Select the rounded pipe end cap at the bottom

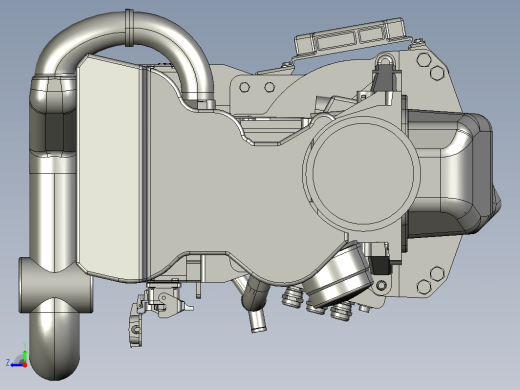click(54, 347)
